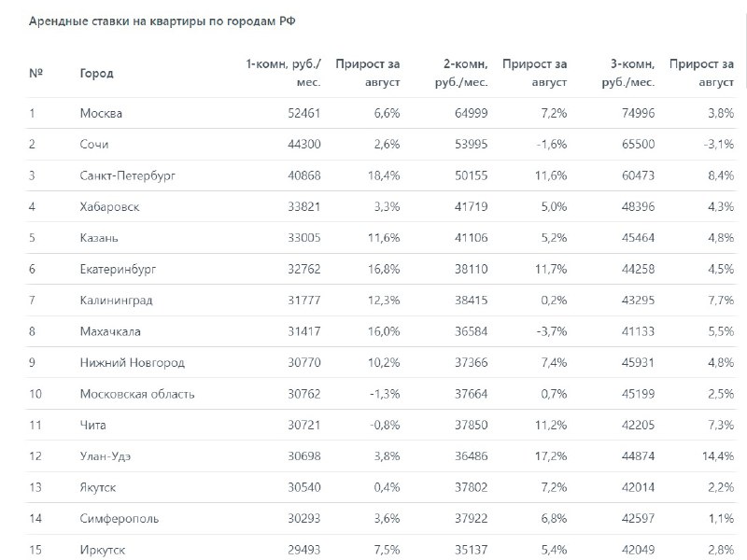The height and width of the screenshot is (560, 747).
Task: Click the Улан-Удэ city cell
Action: [x=105, y=456]
